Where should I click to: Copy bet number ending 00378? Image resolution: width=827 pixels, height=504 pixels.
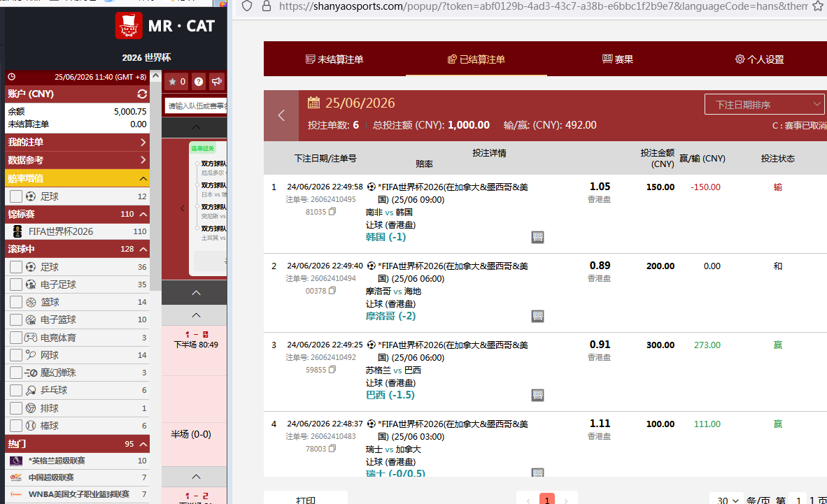[x=332, y=291]
